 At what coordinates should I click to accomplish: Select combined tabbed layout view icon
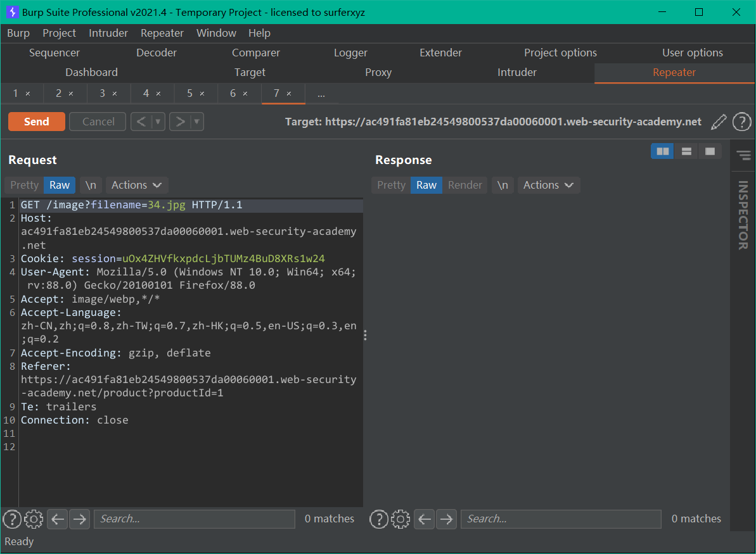click(710, 151)
